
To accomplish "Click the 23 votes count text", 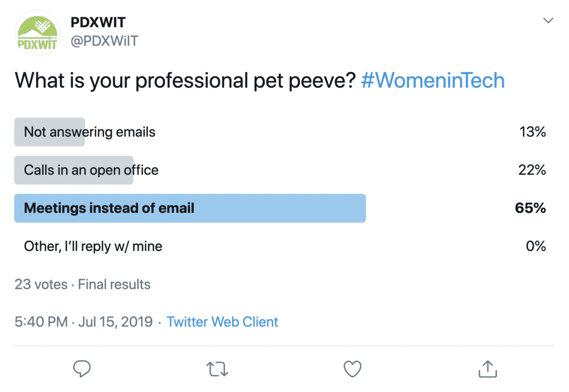I will coord(41,285).
